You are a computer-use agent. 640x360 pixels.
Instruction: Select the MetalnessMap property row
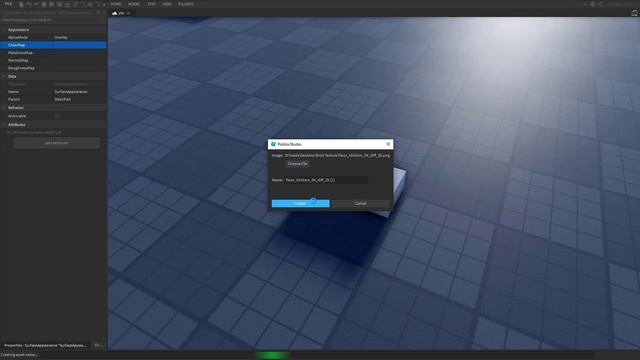(x=53, y=53)
